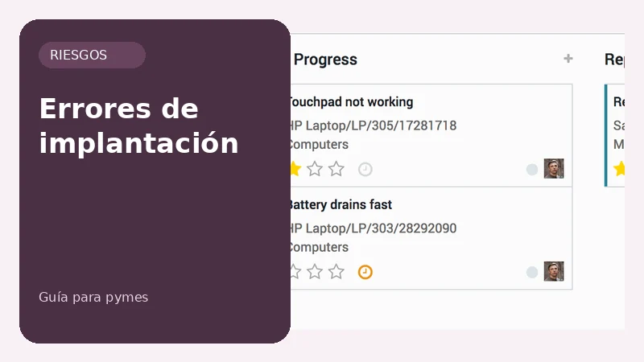Viewport: 644px width, 362px height.
Task: Open the Touchpad not working card title
Action: click(x=352, y=102)
